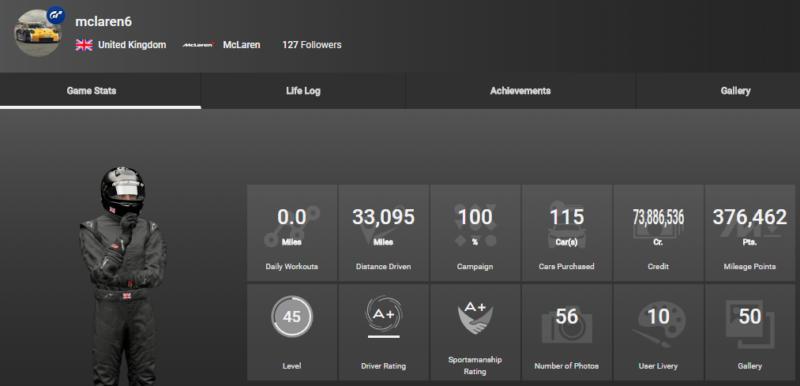The image size is (800, 386).
Task: Click the mclaren6 profile avatar picture
Action: tap(37, 34)
